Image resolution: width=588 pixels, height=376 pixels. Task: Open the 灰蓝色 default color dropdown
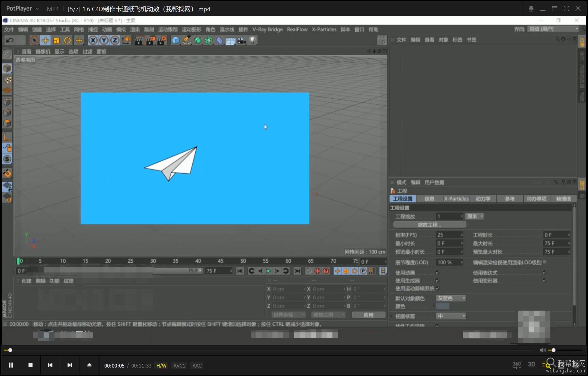(x=451, y=298)
